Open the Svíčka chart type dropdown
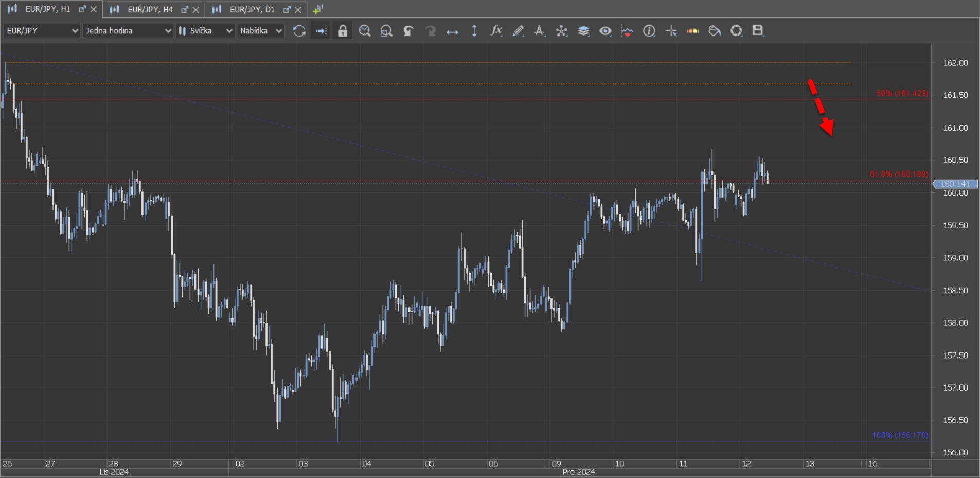This screenshot has width=980, height=478. [x=205, y=31]
